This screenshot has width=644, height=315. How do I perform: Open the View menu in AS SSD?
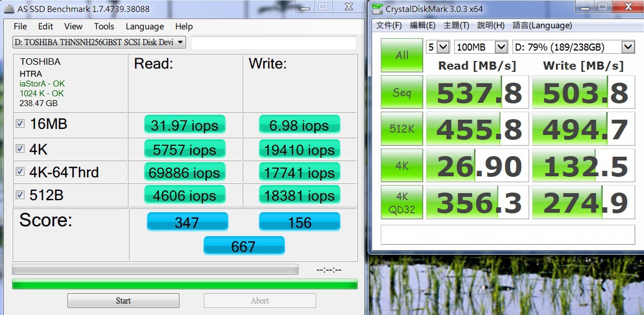[73, 26]
